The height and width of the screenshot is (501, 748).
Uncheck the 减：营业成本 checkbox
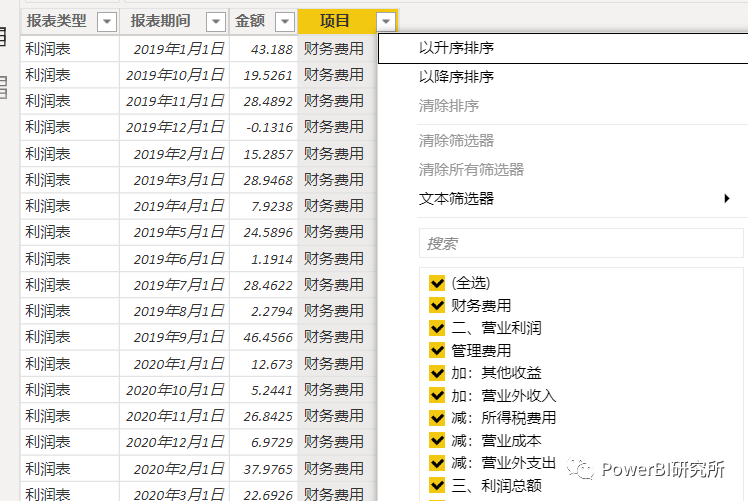[x=437, y=440]
